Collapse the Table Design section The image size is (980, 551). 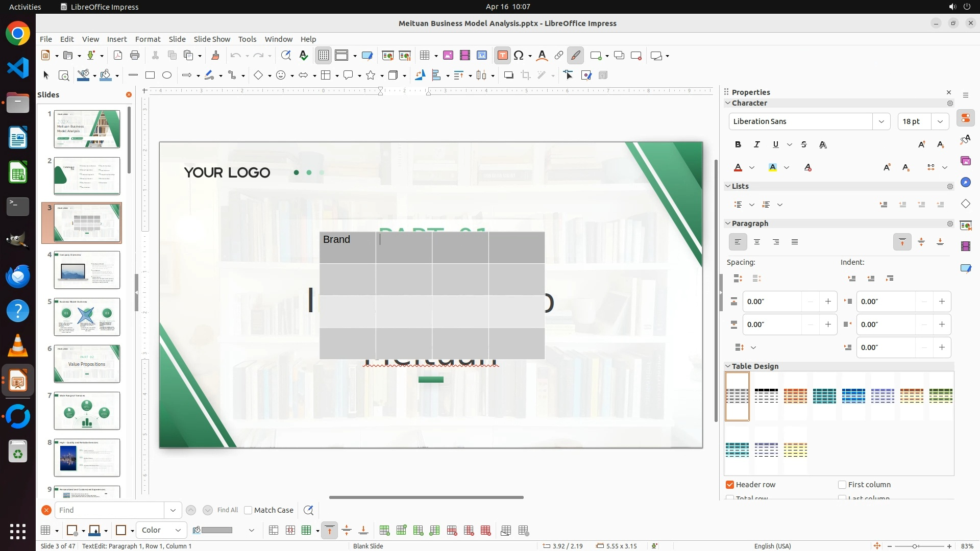tap(728, 366)
